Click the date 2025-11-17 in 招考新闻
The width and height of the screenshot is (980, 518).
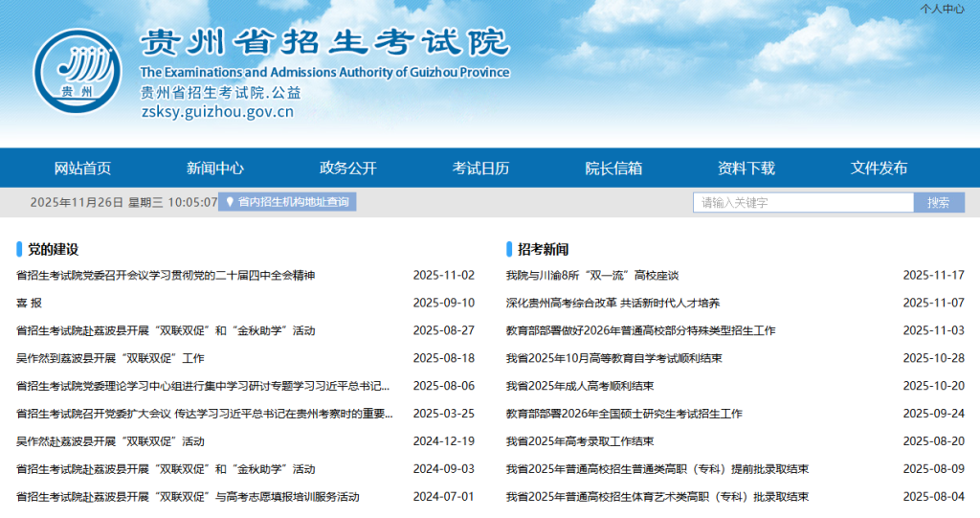click(934, 275)
